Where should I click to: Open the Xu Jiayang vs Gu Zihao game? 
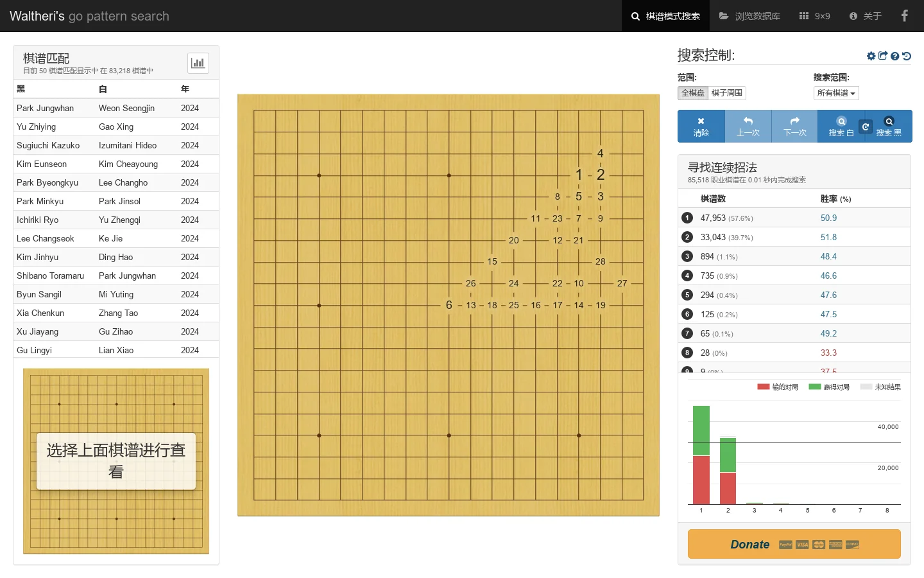point(116,331)
